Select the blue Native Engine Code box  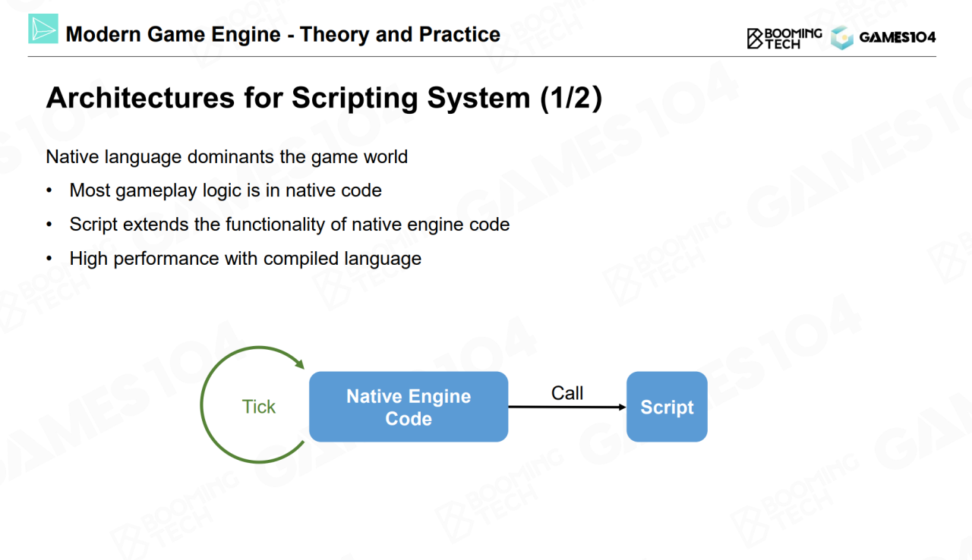[x=408, y=407]
